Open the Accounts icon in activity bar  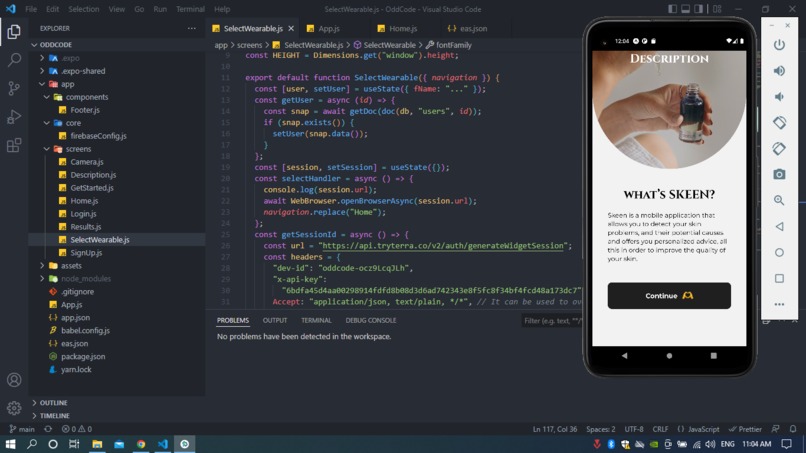[14, 380]
